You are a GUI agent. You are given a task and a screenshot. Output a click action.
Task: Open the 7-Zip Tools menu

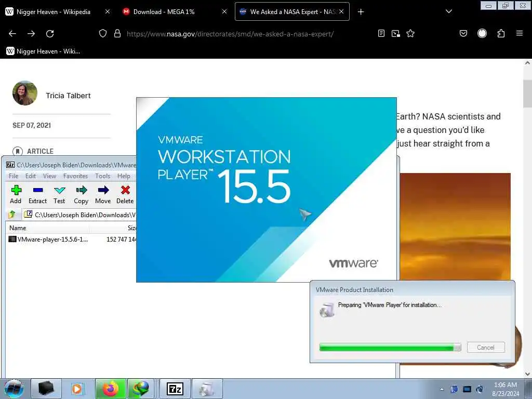[102, 176]
